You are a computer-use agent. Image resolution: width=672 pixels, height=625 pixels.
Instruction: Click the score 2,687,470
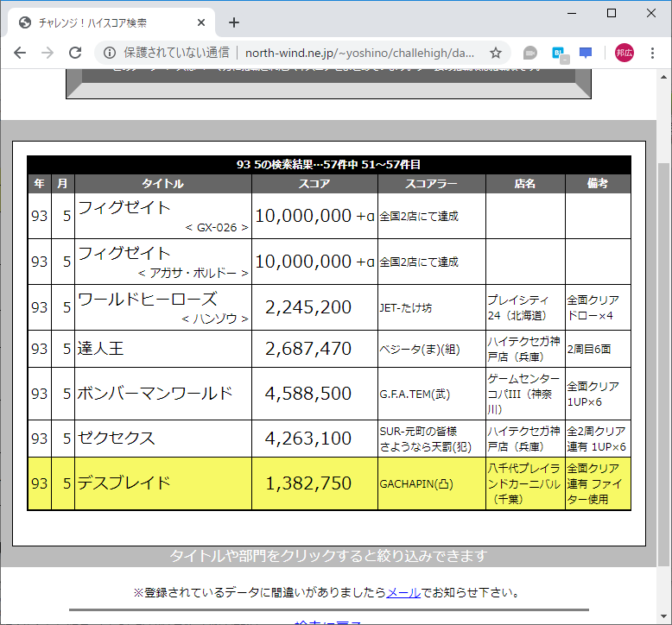(308, 348)
